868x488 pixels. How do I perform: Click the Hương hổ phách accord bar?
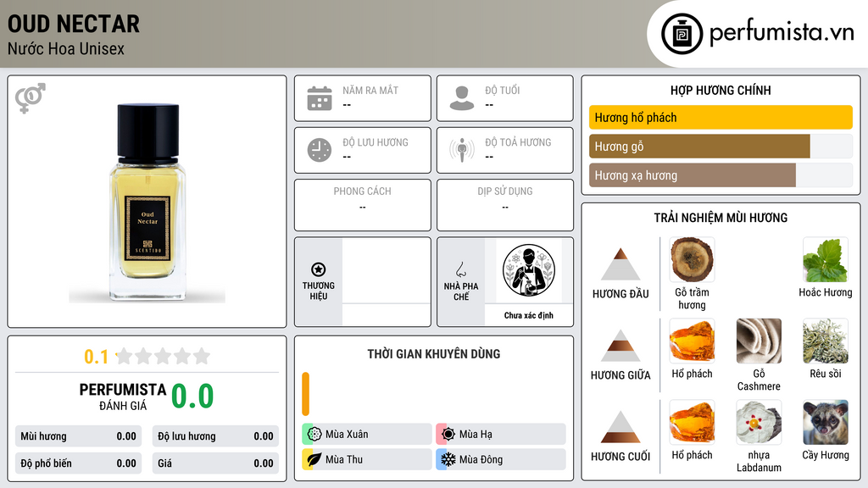[x=721, y=117]
